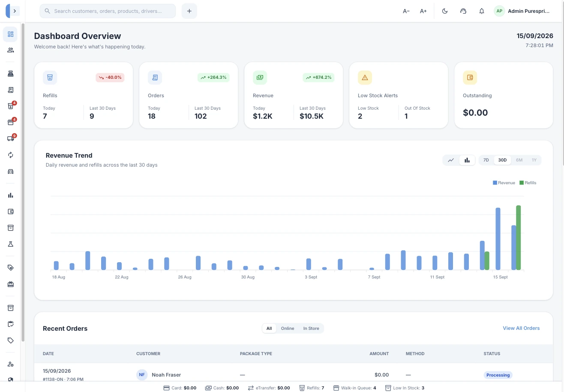The height and width of the screenshot is (392, 564).
Task: Click the tall green refills bar at 15 Sept
Action: (x=519, y=238)
